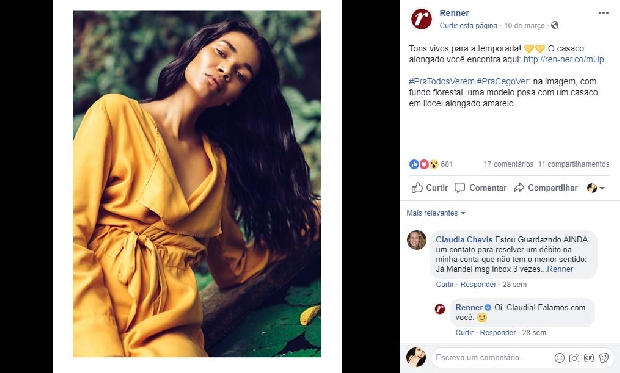Show the 17 comentários list
The height and width of the screenshot is (373, 620).
[x=508, y=164]
